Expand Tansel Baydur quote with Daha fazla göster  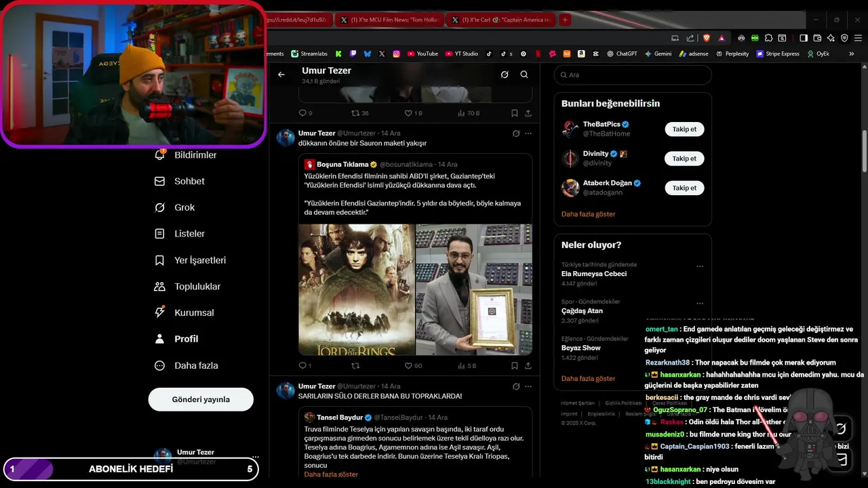point(331,474)
